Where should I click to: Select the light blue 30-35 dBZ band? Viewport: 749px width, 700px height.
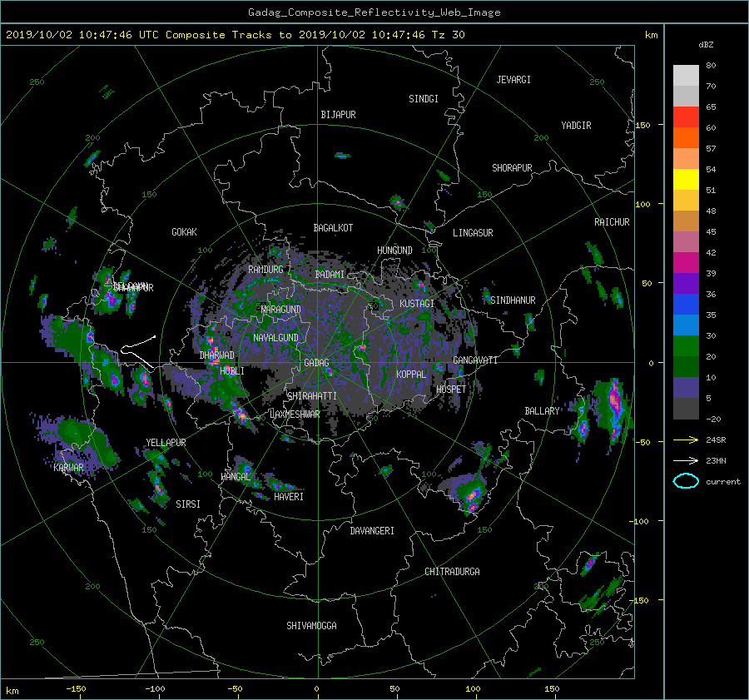pyautogui.click(x=686, y=325)
